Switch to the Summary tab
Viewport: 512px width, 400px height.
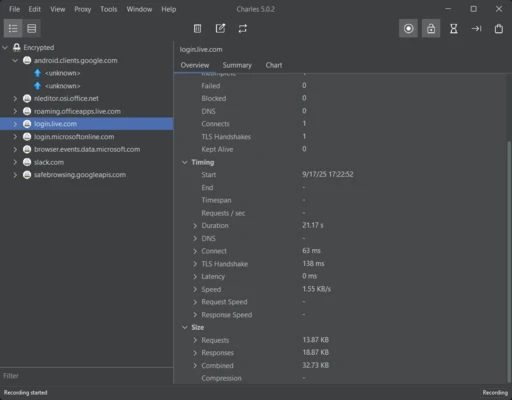point(237,65)
